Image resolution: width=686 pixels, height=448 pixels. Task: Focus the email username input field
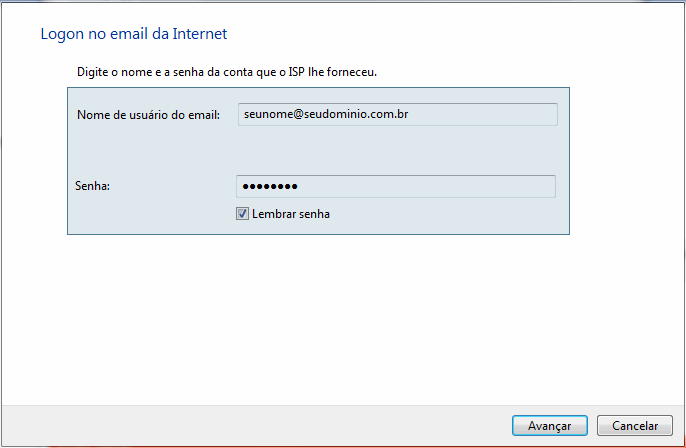[x=397, y=114]
